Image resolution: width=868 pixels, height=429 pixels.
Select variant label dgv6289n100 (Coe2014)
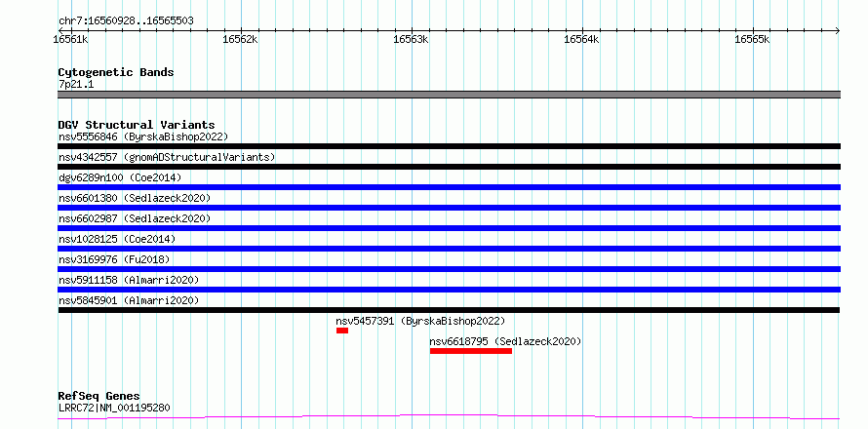coord(120,177)
